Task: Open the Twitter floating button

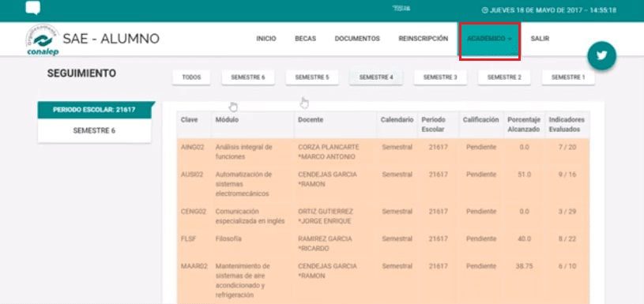Action: [601, 56]
